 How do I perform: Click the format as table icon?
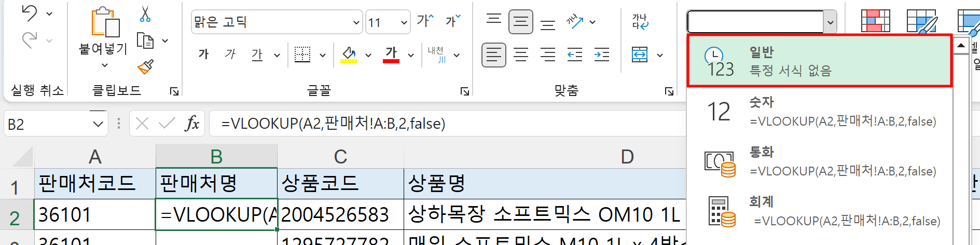(922, 22)
